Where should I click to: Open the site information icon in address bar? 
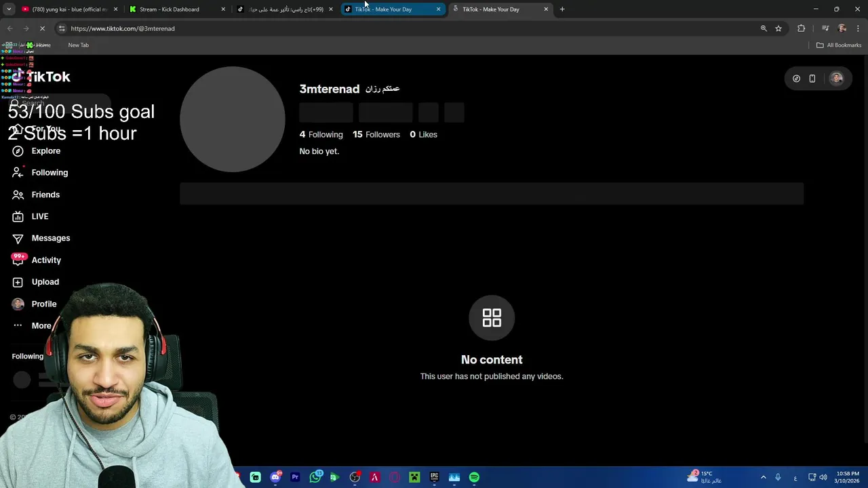tap(62, 28)
